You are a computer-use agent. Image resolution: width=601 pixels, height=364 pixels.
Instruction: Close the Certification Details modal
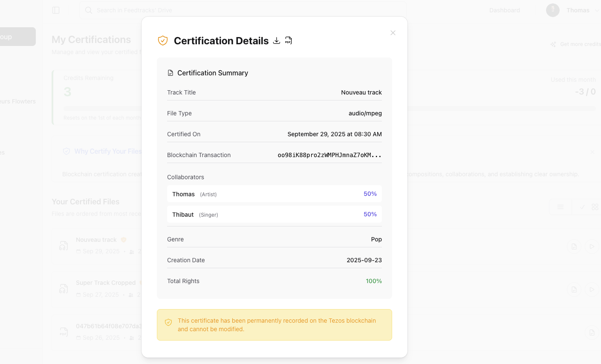(393, 33)
